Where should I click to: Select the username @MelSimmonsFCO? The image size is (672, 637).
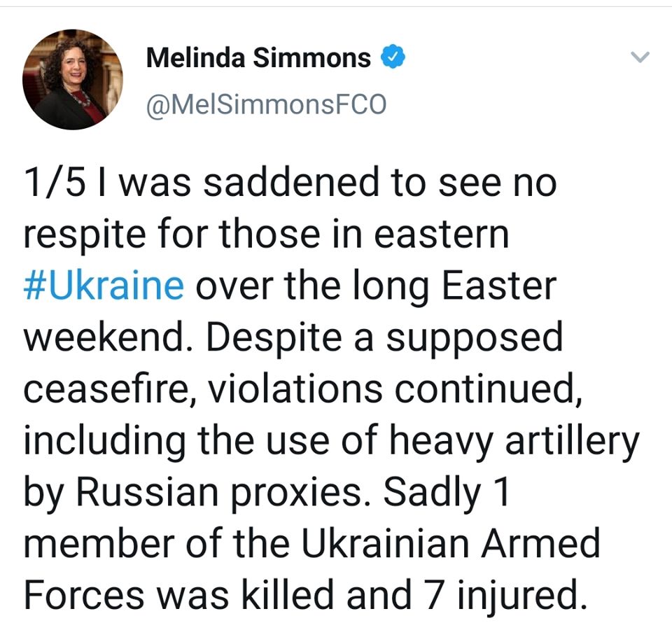pyautogui.click(x=266, y=104)
